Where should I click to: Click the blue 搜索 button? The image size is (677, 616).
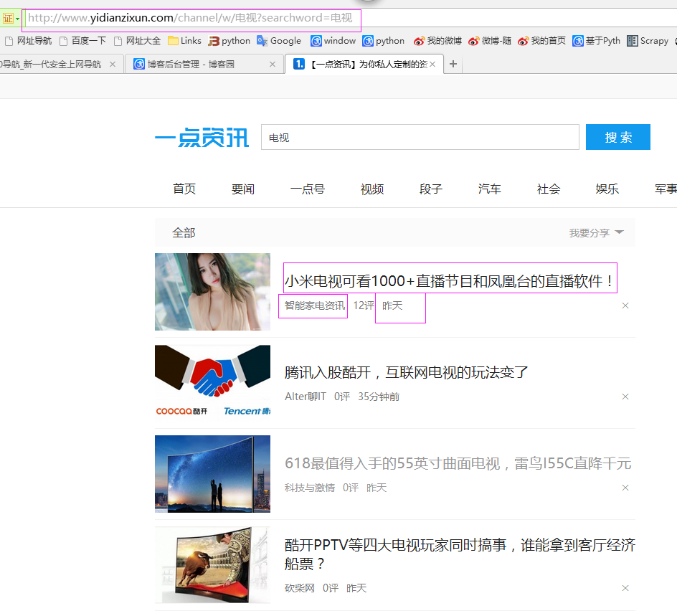(618, 137)
